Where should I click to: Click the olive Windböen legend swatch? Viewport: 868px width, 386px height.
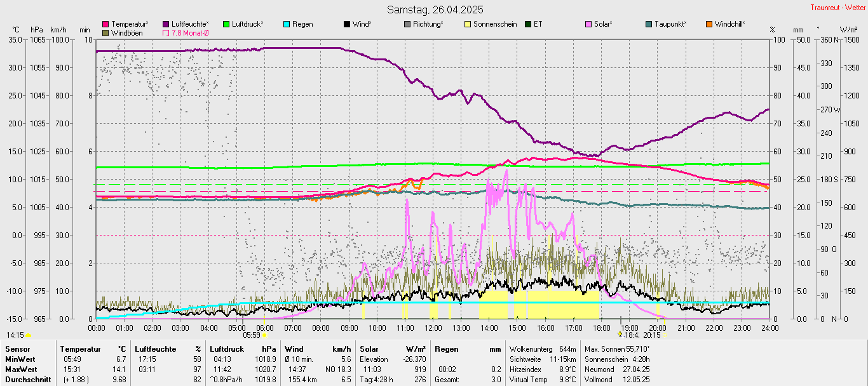(x=105, y=32)
